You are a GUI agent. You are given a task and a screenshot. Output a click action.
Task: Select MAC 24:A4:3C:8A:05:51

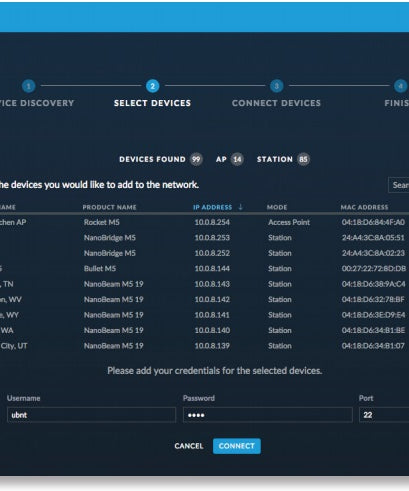373,238
